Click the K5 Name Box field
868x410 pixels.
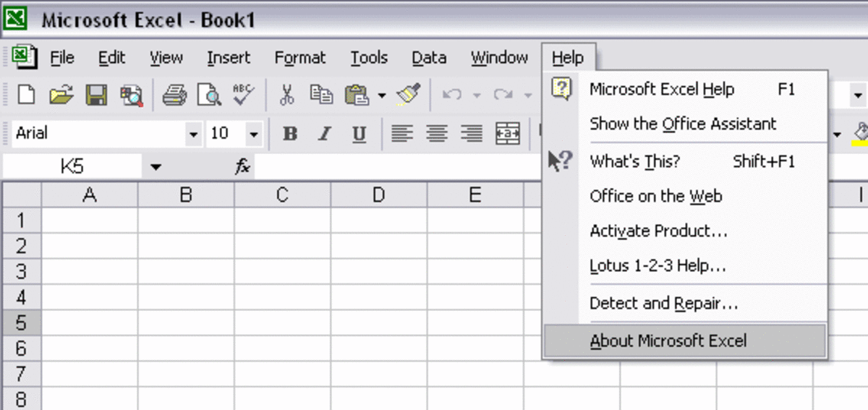pyautogui.click(x=72, y=167)
